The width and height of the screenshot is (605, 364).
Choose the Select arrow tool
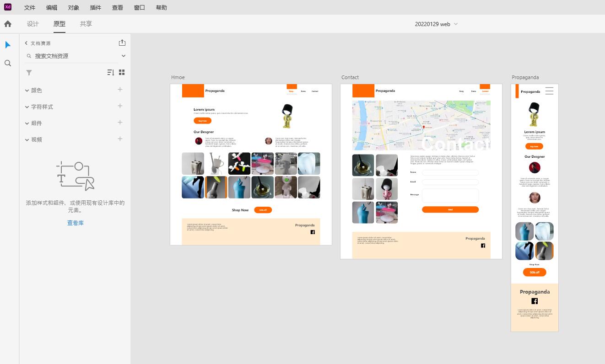[8, 45]
